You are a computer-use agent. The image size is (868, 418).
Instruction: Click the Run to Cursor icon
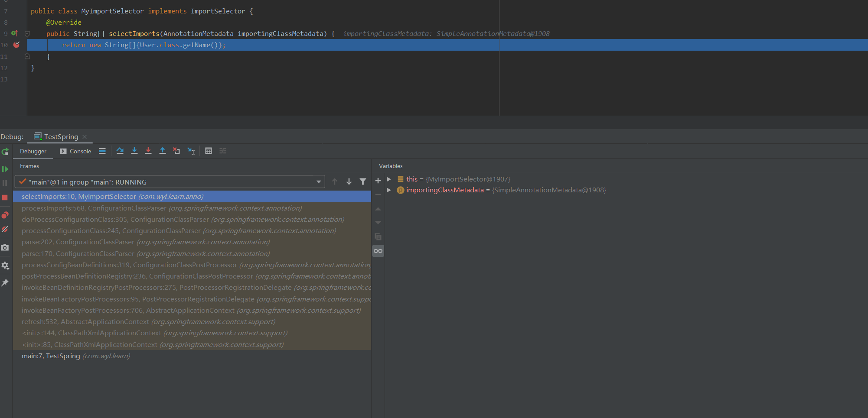click(191, 151)
